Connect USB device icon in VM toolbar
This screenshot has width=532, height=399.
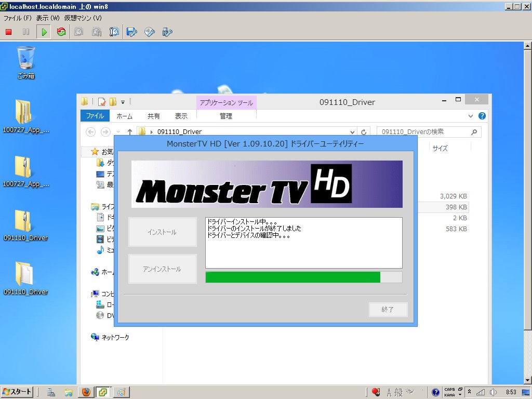(167, 32)
